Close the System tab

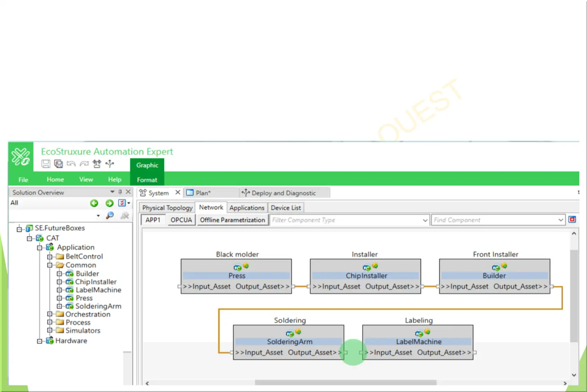(x=178, y=192)
